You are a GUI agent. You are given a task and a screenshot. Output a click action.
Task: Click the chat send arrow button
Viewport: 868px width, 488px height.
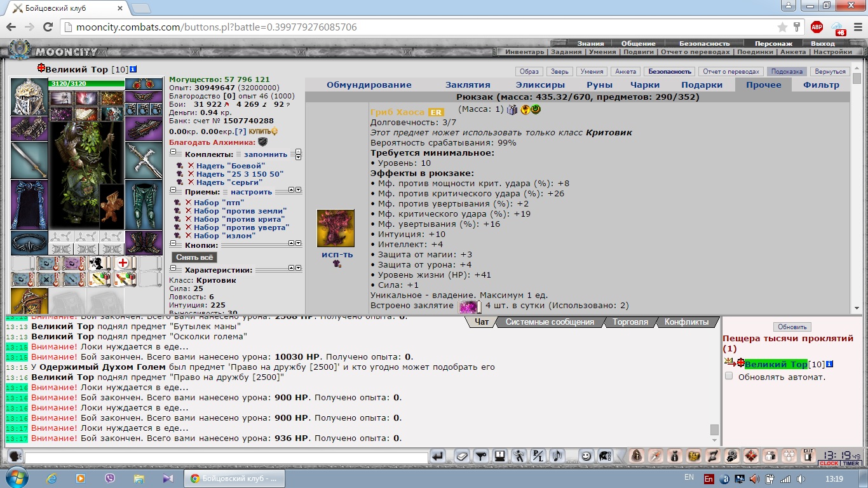(x=438, y=456)
